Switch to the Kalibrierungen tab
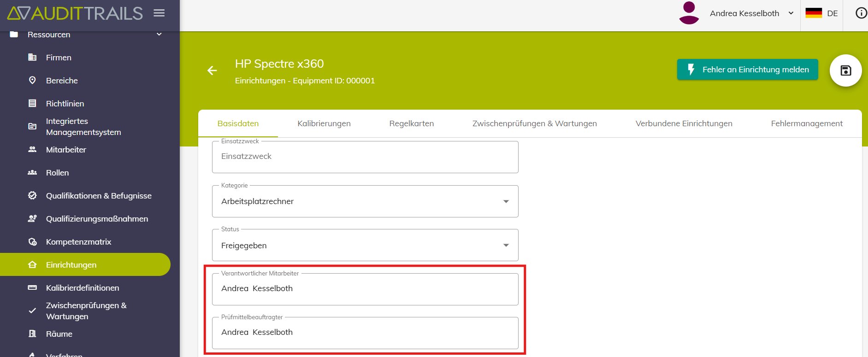The height and width of the screenshot is (357, 868). (324, 123)
